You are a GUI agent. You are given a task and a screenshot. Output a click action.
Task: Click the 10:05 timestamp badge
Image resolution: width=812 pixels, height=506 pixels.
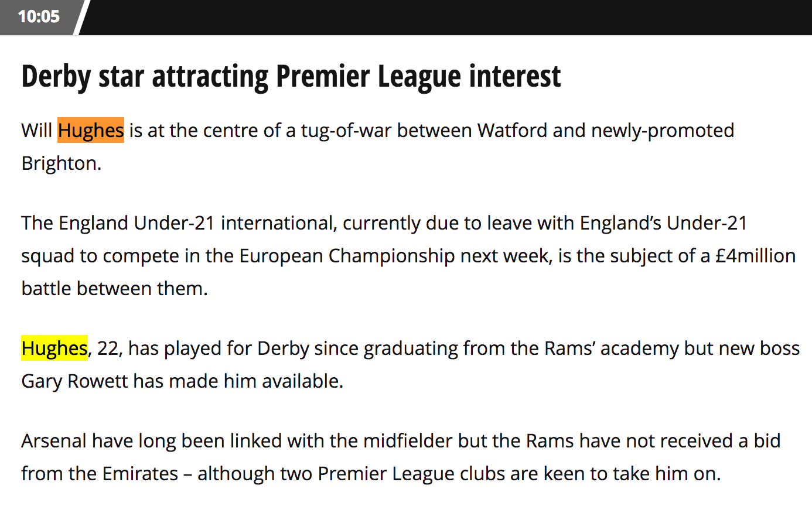39,16
